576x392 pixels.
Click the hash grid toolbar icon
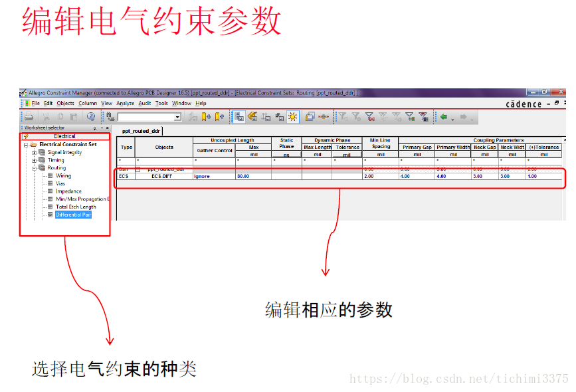(x=280, y=117)
